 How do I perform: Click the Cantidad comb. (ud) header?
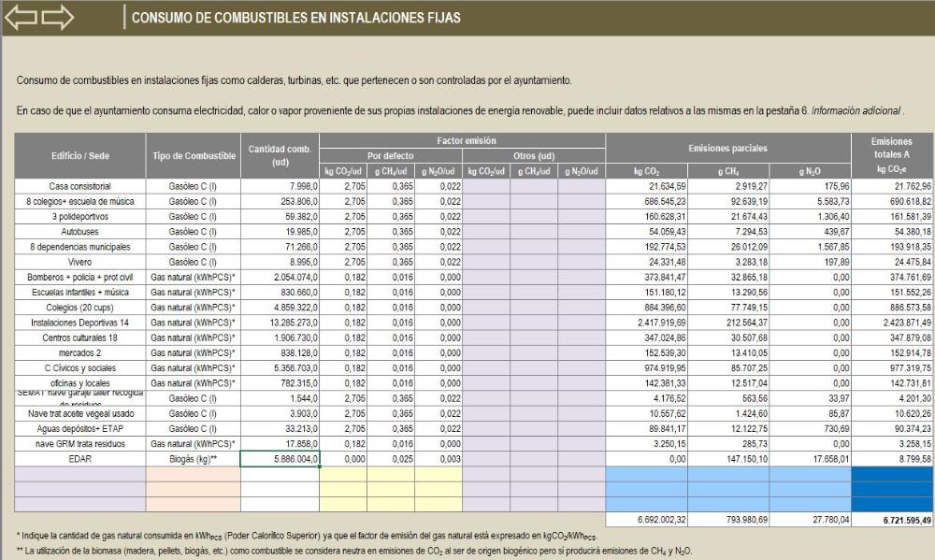(x=280, y=155)
